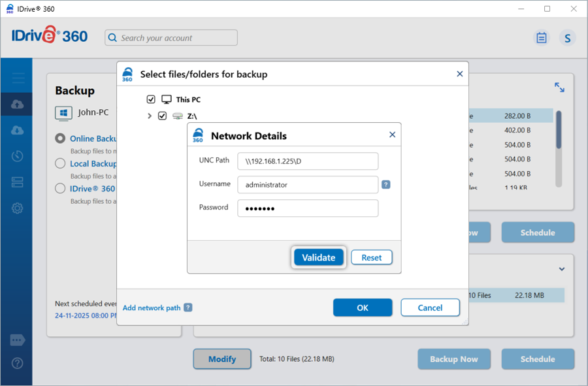Open the Backup (cloud upload) sidebar tab
The height and width of the screenshot is (386, 588).
point(18,105)
